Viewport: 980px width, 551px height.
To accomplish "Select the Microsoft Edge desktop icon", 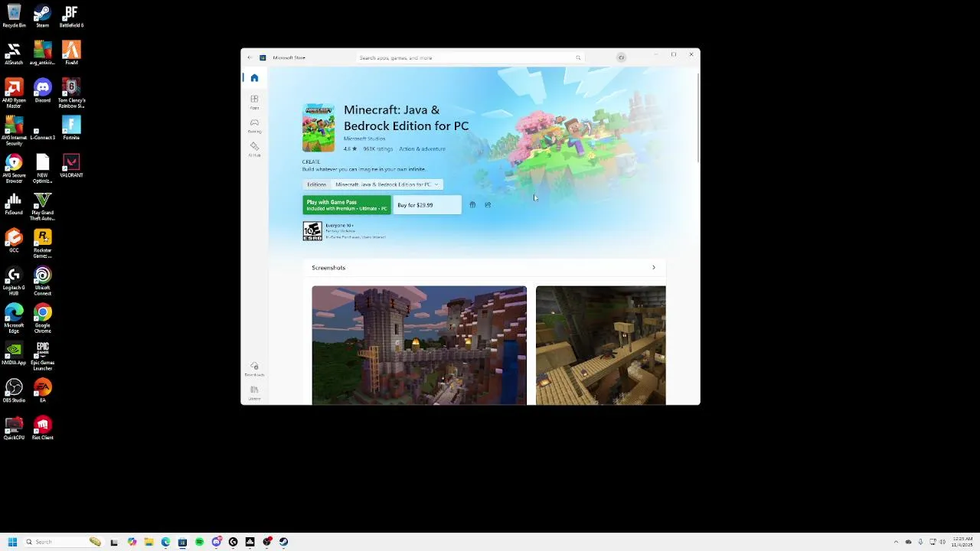I will (x=14, y=319).
